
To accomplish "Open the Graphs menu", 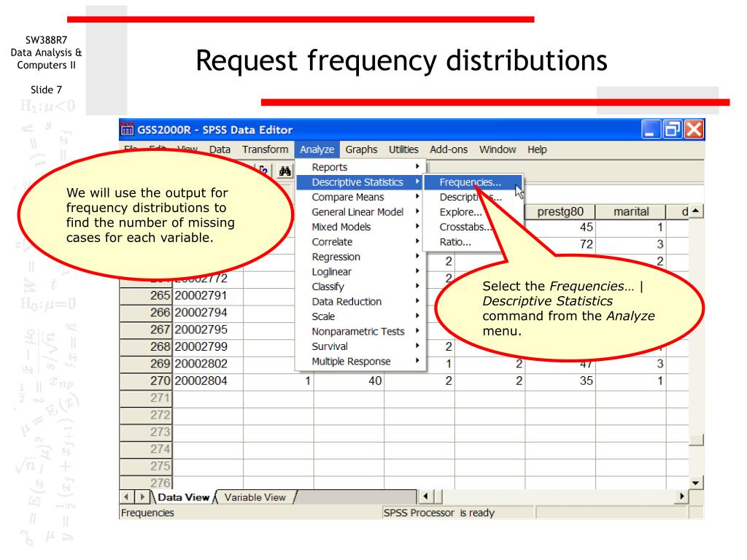I will point(361,149).
